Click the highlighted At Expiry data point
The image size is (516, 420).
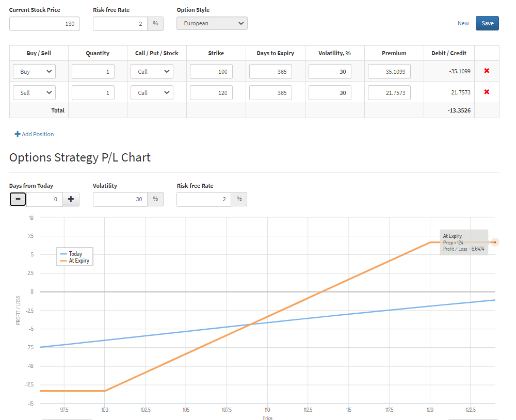(495, 243)
